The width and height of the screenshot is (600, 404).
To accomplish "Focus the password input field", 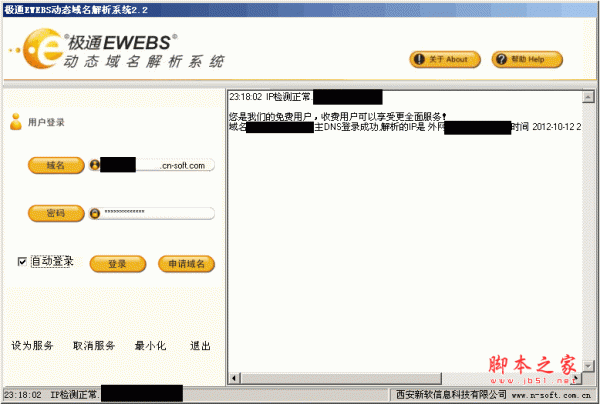I will (x=152, y=213).
